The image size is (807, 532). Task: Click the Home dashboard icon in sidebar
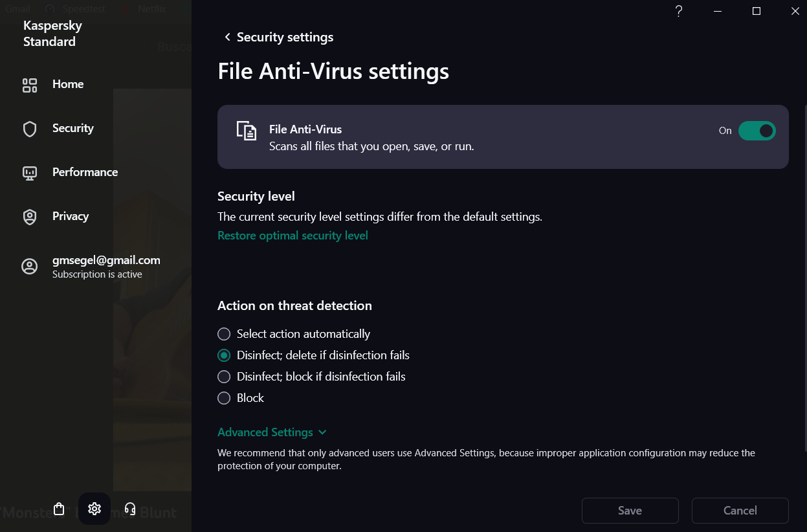click(30, 85)
